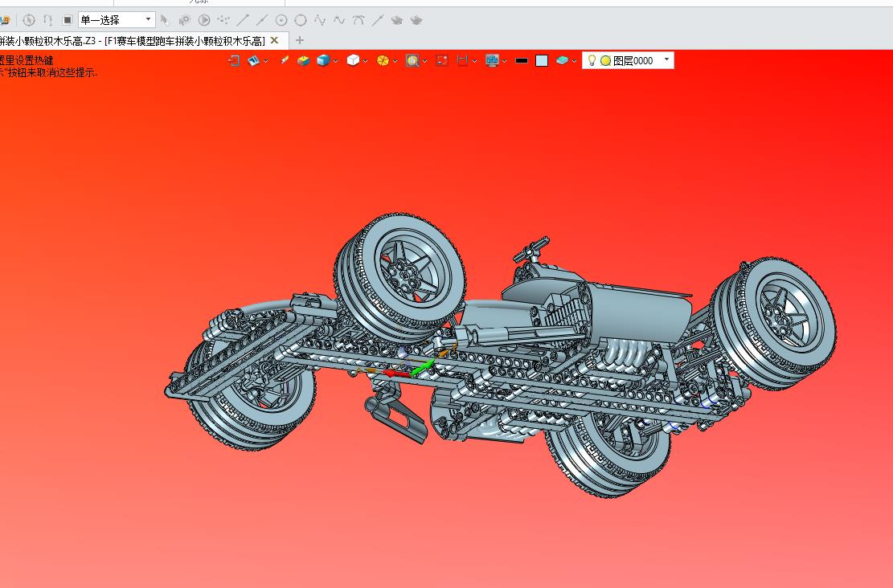Click the gear-with-cursor filter icon
Image resolution: width=893 pixels, height=588 pixels.
point(184,21)
